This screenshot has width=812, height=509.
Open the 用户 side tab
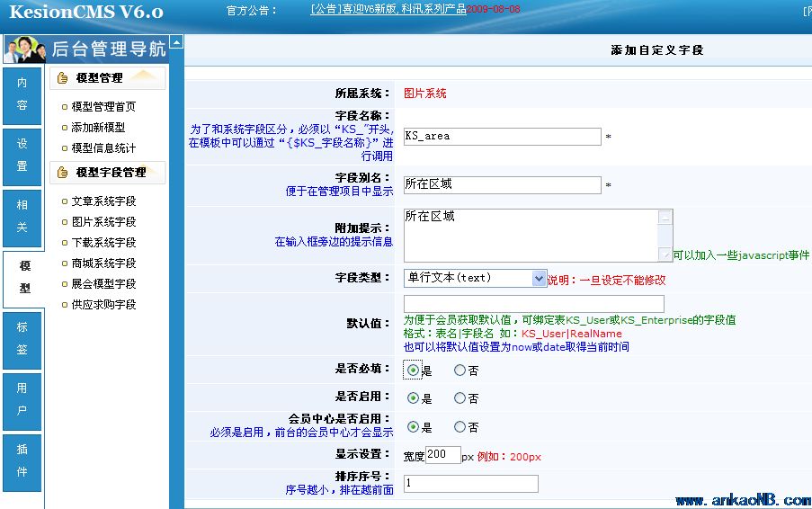22,400
